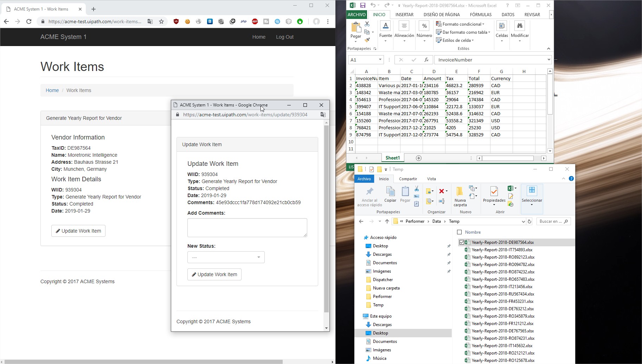Click the php extension icon in Chrome
This screenshot has height=364, width=642.
(244, 21)
